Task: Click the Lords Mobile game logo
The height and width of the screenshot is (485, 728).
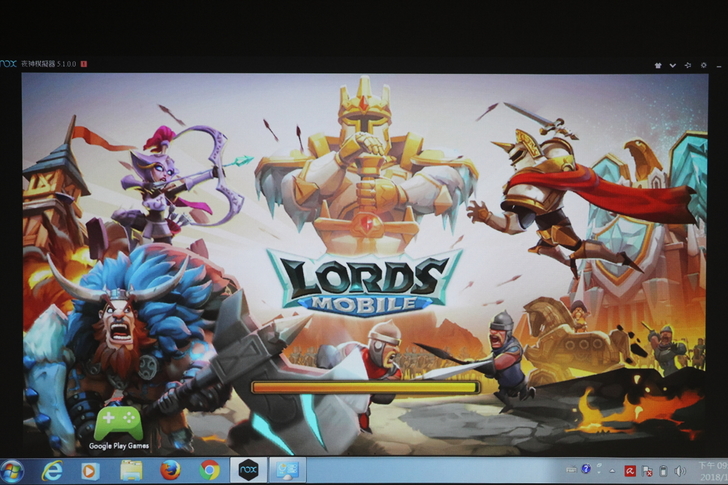Action: coord(365,283)
